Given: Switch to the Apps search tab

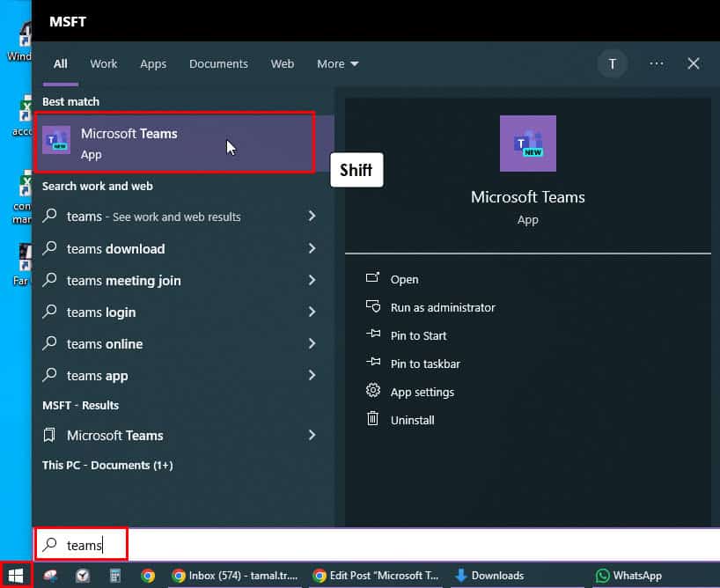Looking at the screenshot, I should 153,64.
